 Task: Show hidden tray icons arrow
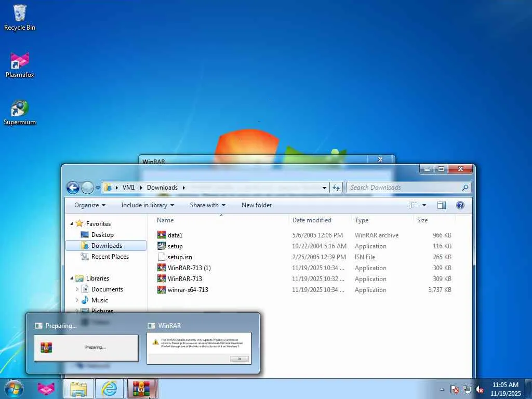[442, 390]
